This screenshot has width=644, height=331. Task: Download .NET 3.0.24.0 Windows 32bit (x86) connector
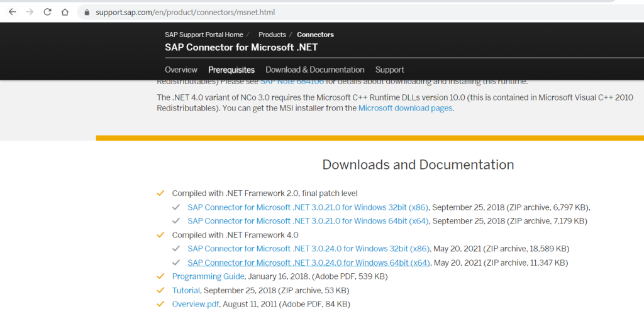pyautogui.click(x=308, y=249)
